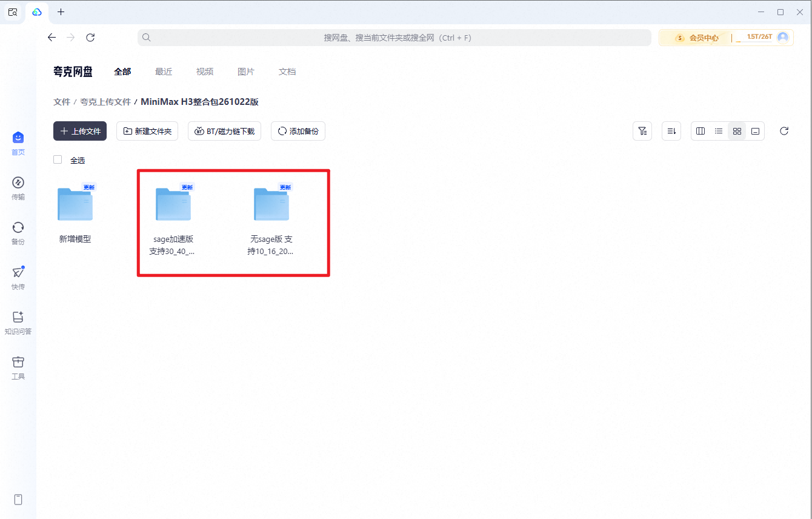Open the 首页 home sidebar icon
Image resolution: width=812 pixels, height=519 pixels.
pos(18,138)
